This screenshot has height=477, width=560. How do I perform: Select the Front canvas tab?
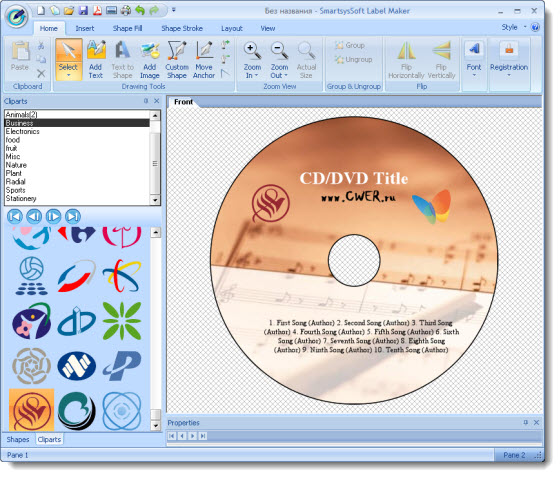[183, 102]
